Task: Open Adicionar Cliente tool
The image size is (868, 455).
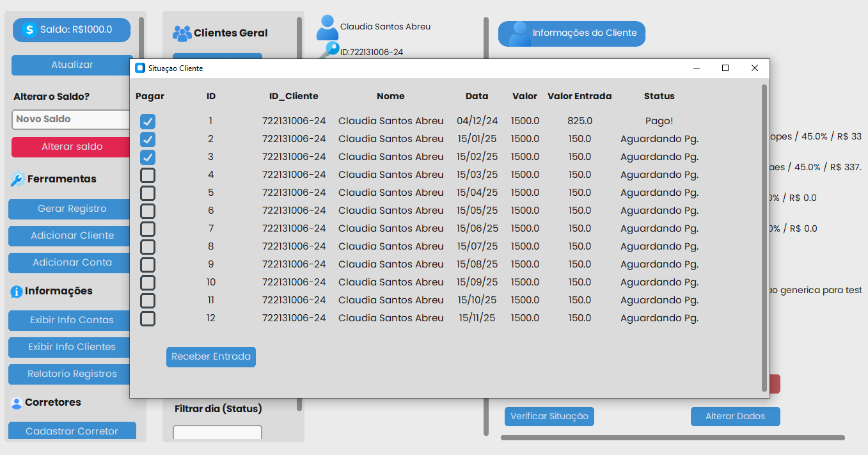Action: coord(72,235)
